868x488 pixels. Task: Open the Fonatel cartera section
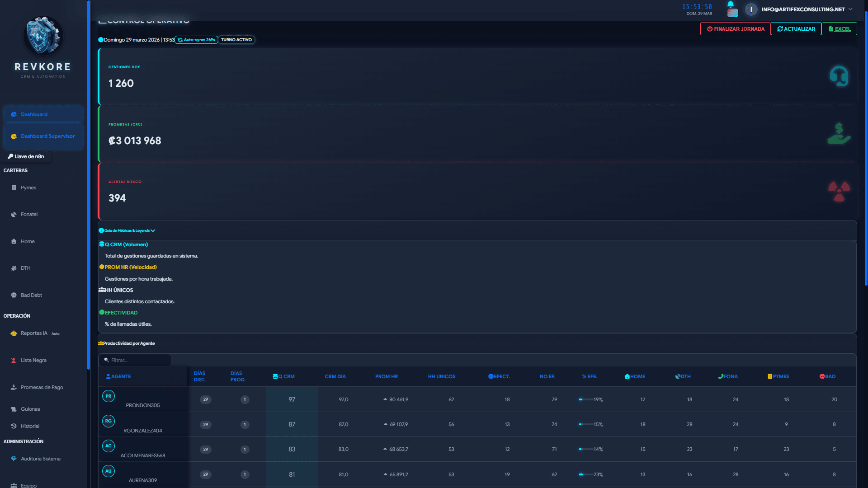(14, 214)
